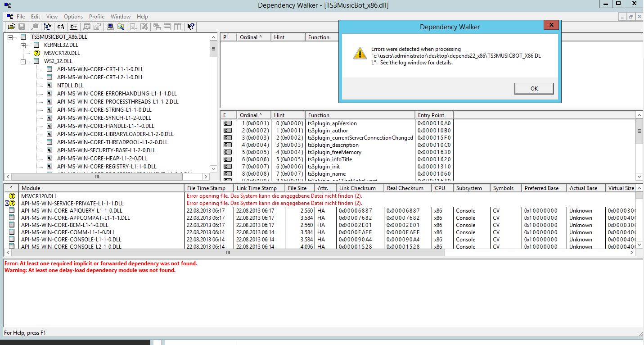The height and width of the screenshot is (345, 644).
Task: Sort by the CPU column header
Action: [x=442, y=188]
